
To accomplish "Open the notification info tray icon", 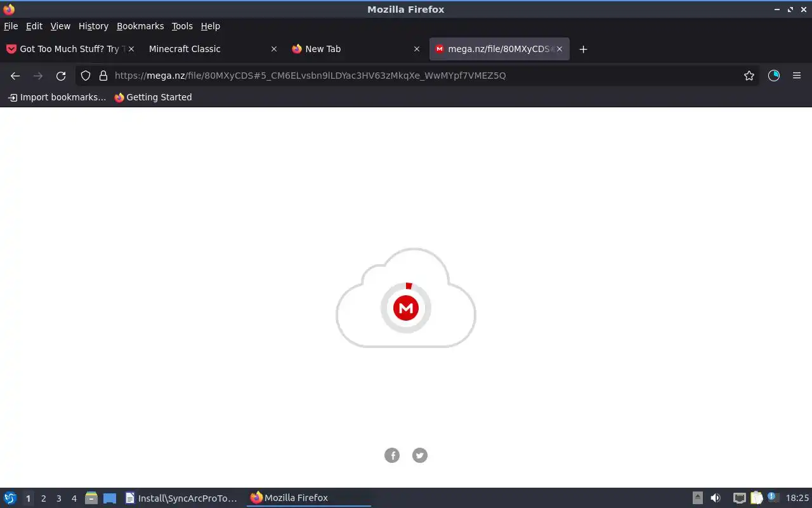I will 773,497.
